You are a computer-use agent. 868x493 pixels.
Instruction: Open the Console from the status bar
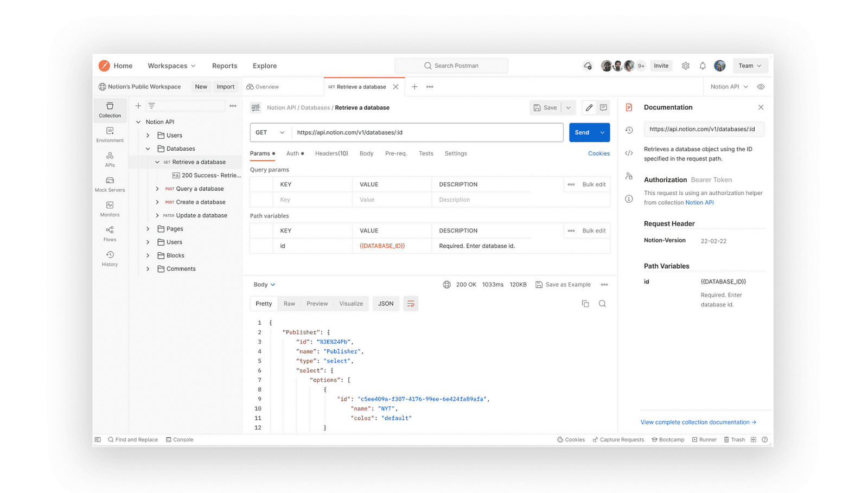click(180, 439)
